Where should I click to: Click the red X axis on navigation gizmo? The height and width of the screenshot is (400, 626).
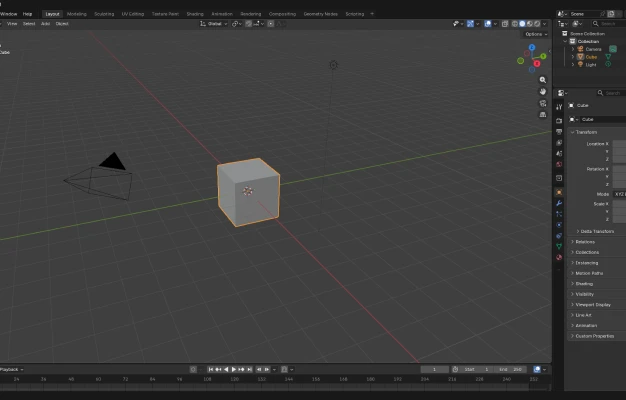tap(537, 63)
